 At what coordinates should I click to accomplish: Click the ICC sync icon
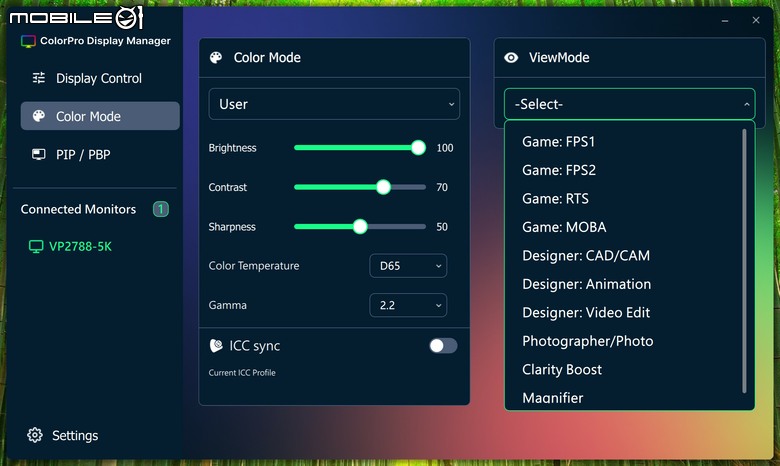(x=216, y=346)
